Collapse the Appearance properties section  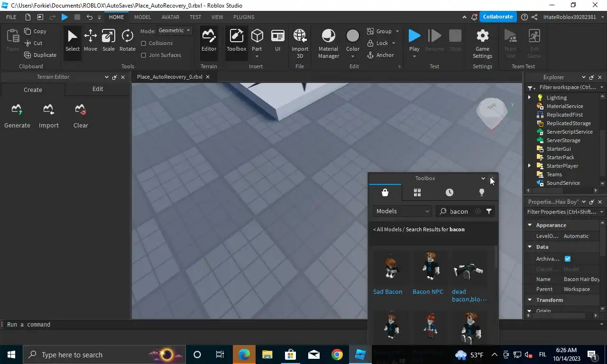tap(530, 225)
